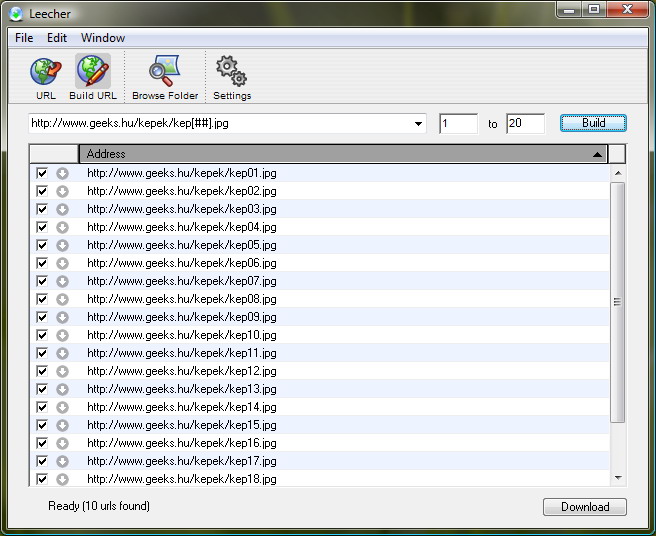Click the Leecher app icon in title bar
The image size is (656, 536).
click(14, 12)
